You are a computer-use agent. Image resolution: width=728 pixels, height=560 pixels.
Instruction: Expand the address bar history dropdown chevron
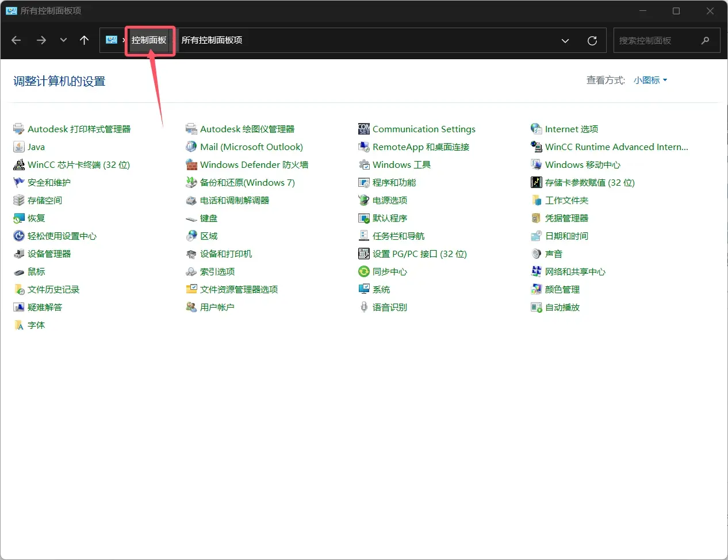click(x=565, y=40)
